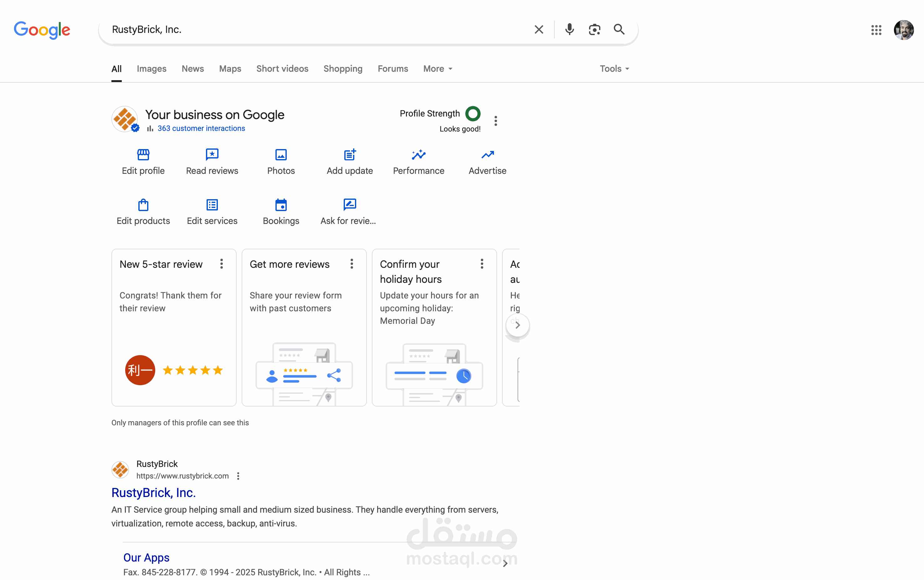924x580 pixels.
Task: Click 'Congrats! Thank them for their review'
Action: pyautogui.click(x=171, y=302)
